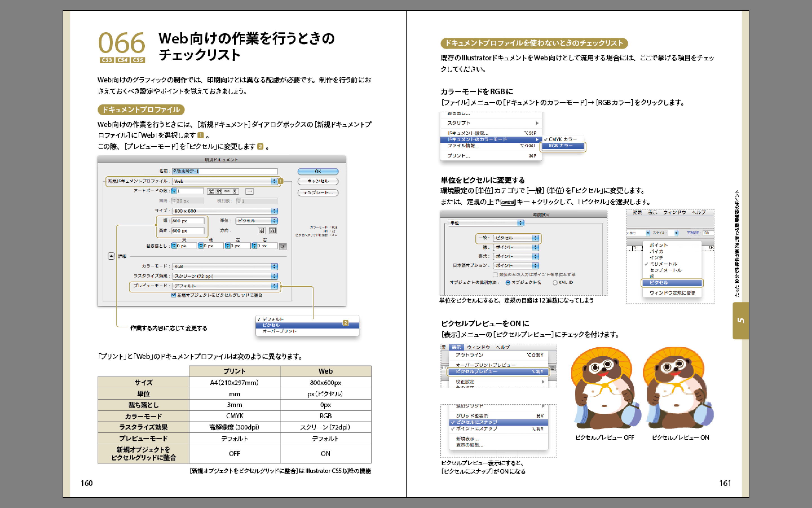Click the table cell "A4(210x297mm)"
The image size is (812, 508).
[x=235, y=383]
